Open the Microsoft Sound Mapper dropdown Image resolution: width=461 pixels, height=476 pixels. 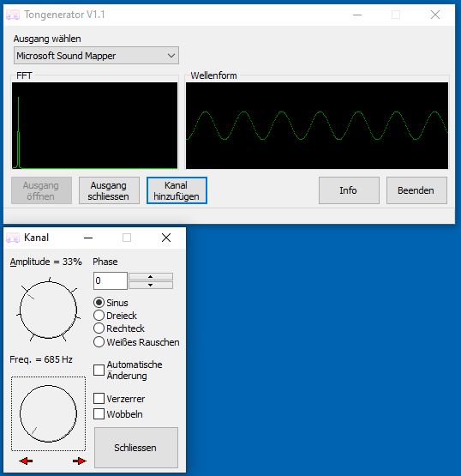click(x=96, y=56)
